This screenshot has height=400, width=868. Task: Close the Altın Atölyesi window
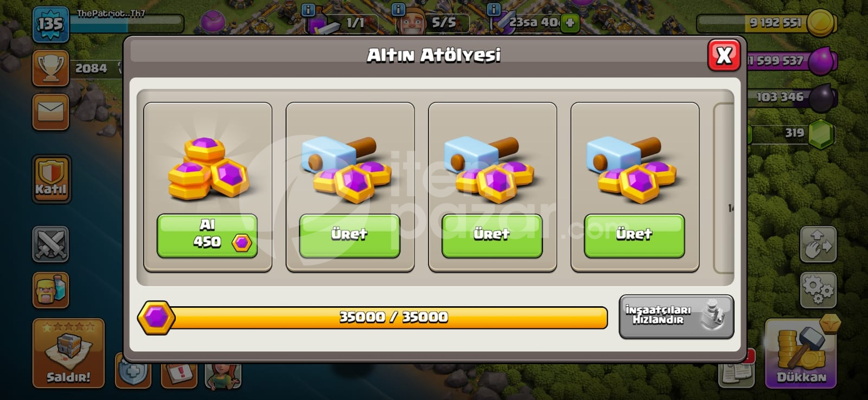point(724,55)
